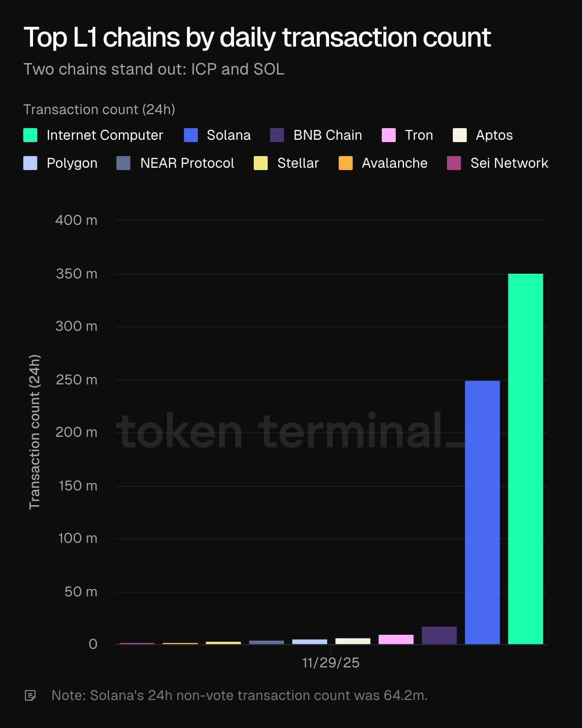Click the Avalanche orange legend swatch

[346, 163]
